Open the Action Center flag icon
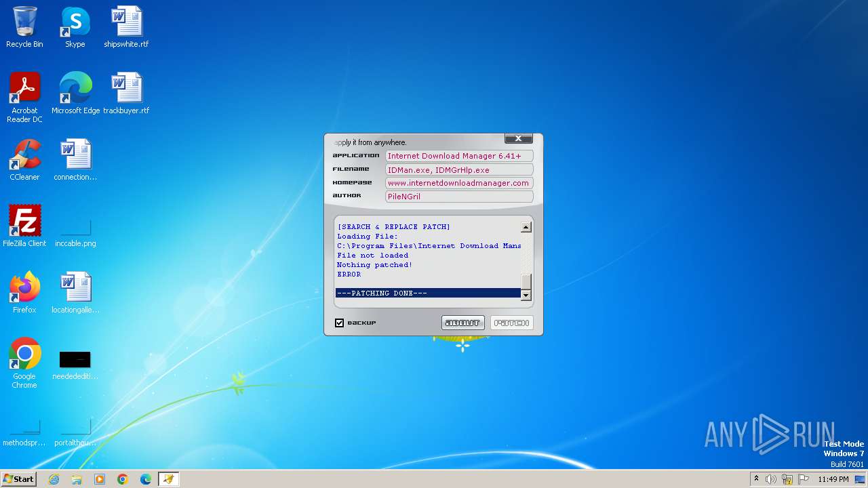This screenshot has width=868, height=488. (x=804, y=479)
